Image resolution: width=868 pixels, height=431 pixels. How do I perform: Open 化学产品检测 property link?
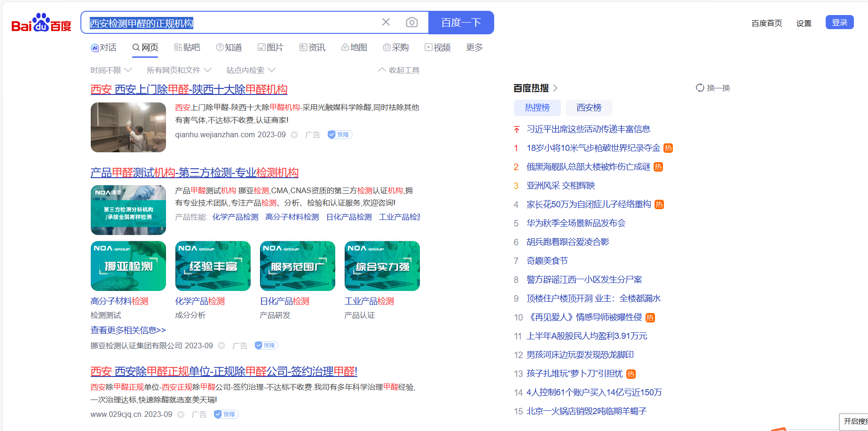pos(236,217)
